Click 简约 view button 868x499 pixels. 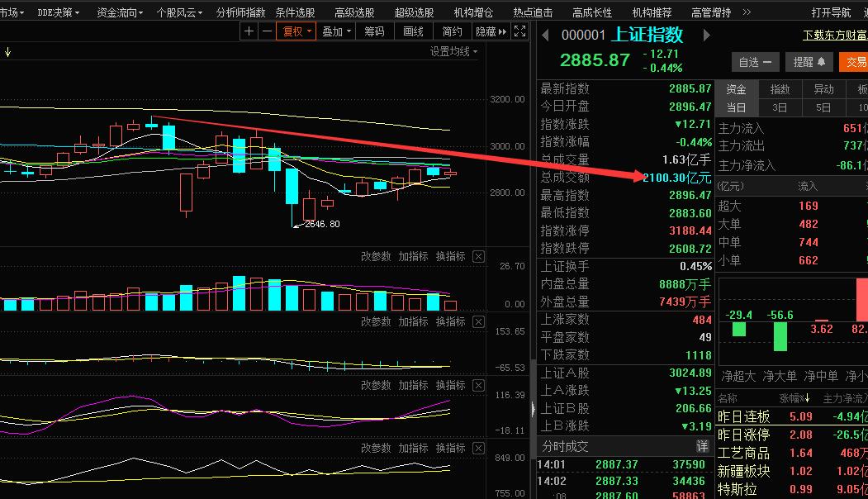(452, 31)
